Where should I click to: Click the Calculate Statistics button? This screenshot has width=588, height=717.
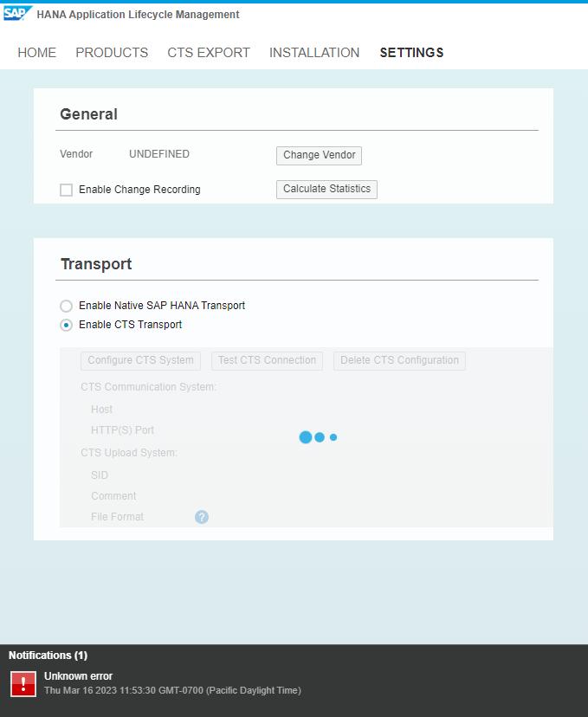click(327, 190)
